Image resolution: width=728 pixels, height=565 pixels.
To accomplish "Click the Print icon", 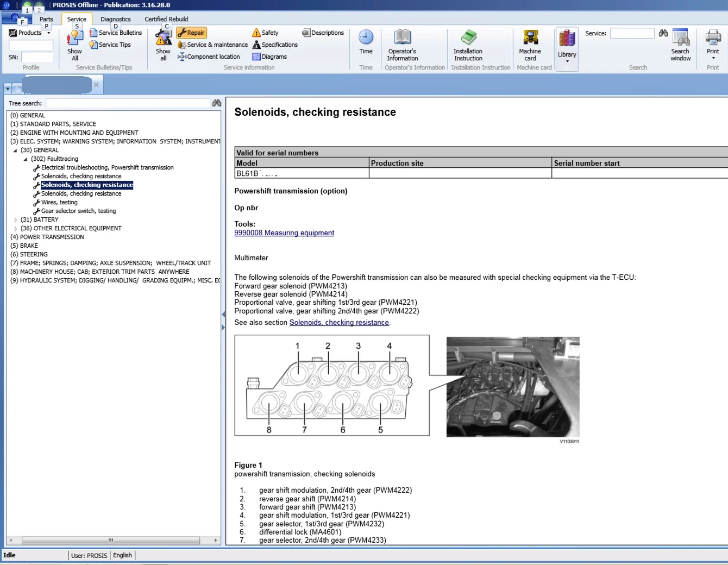I will click(713, 38).
